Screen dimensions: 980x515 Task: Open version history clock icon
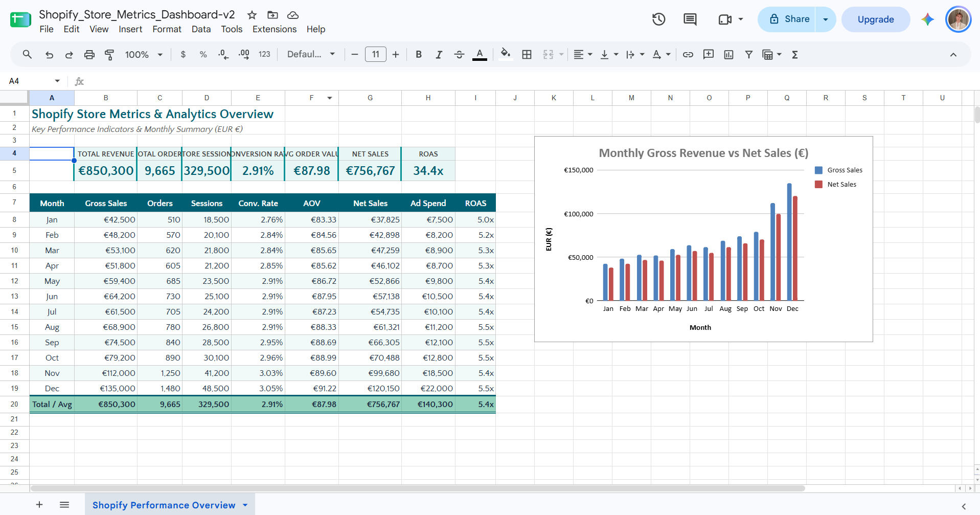click(x=659, y=19)
